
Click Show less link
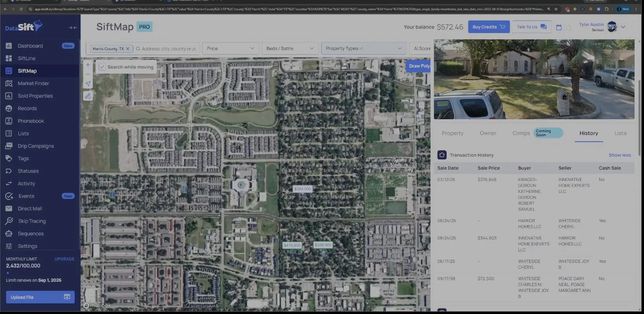pyautogui.click(x=620, y=155)
